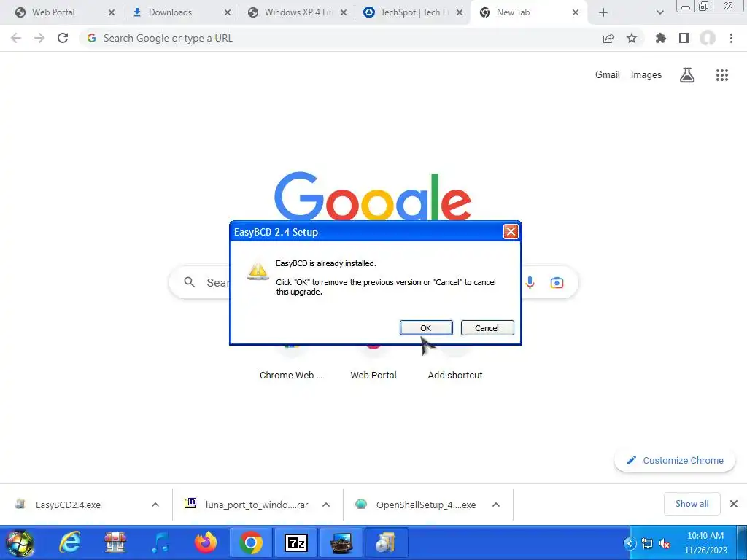Close the EasyBCD 2.4 Setup dialog
This screenshot has height=560, width=747.
[x=511, y=232]
